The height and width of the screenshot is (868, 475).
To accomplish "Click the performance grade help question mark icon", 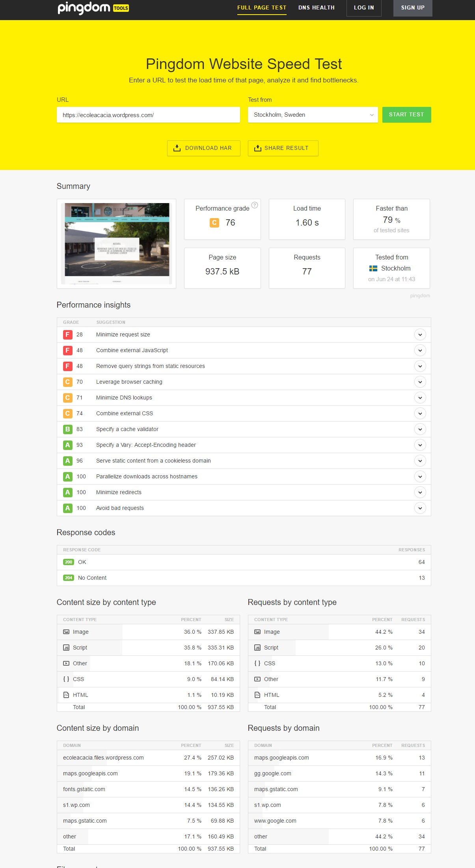I will coord(255,205).
